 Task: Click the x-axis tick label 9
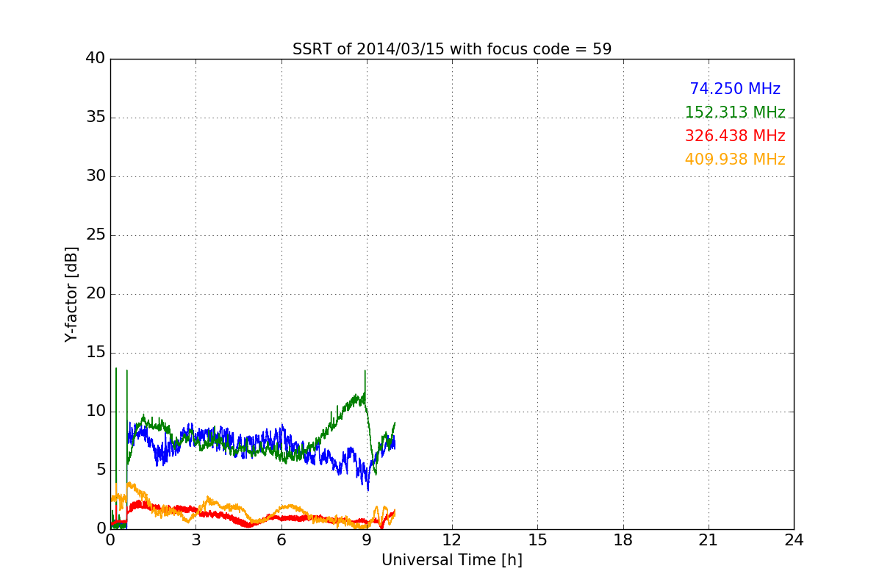coord(367,540)
